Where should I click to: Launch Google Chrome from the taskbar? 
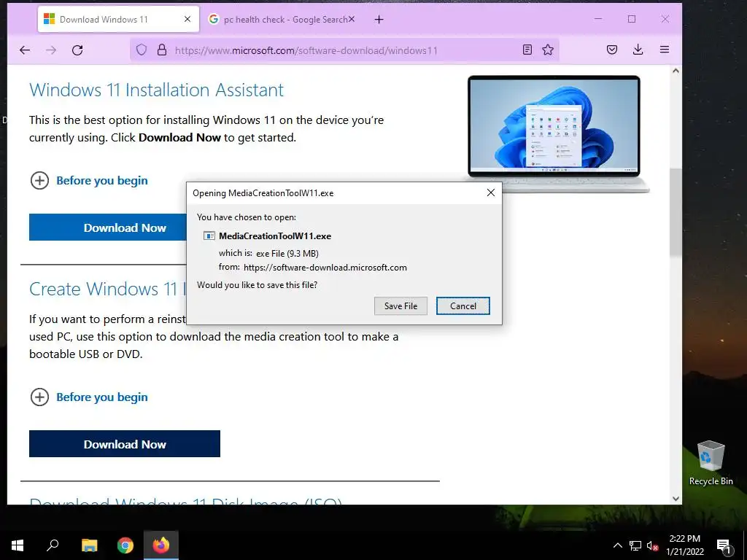[x=125, y=545]
